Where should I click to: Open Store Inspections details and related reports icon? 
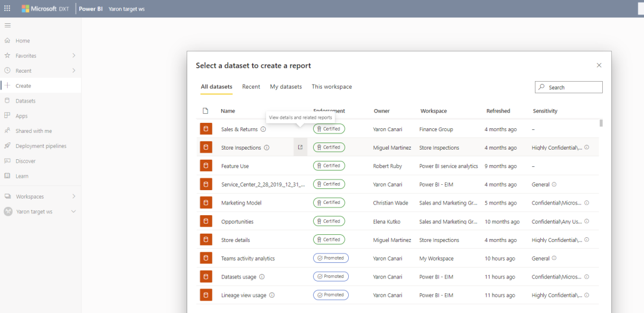point(300,147)
